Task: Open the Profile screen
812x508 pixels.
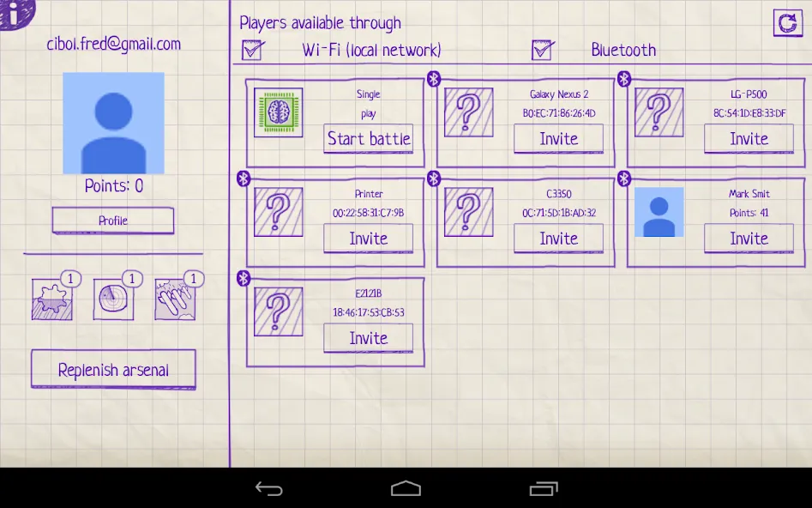Action: 112,221
